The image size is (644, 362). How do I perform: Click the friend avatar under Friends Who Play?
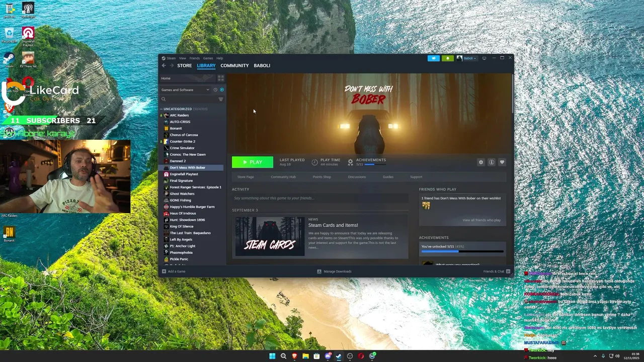tap(426, 206)
